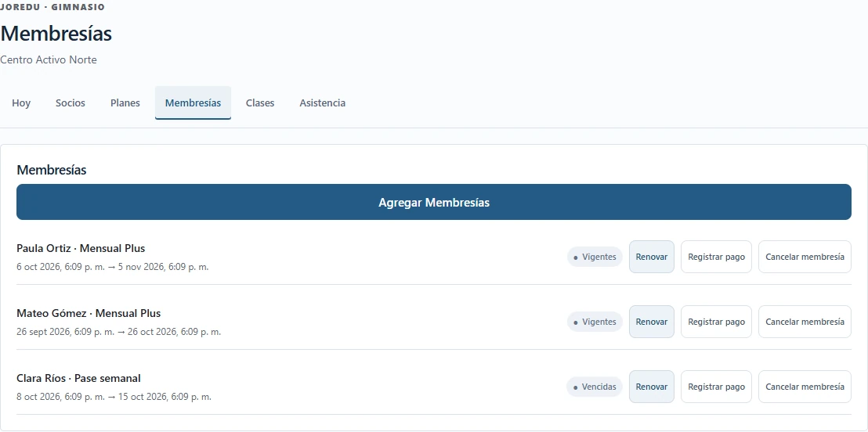Screen dimensions: 868x432
Task: Click the date range starting 26 sept 2026
Action: click(x=118, y=332)
